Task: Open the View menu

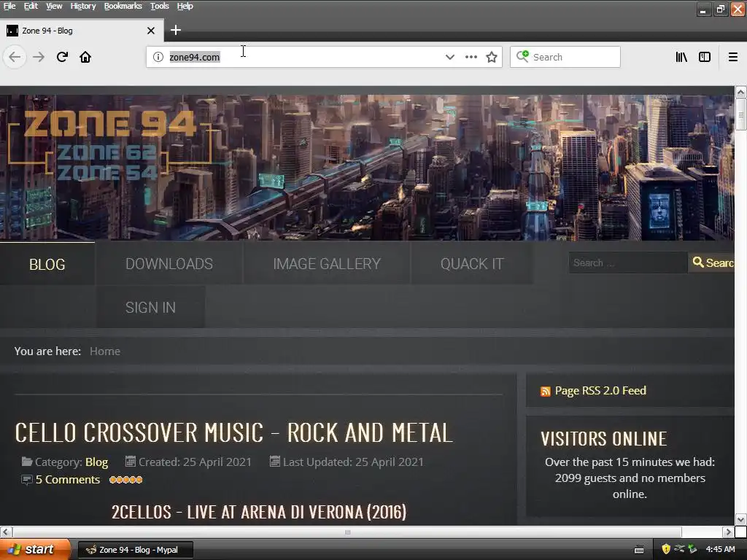Action: [54, 6]
